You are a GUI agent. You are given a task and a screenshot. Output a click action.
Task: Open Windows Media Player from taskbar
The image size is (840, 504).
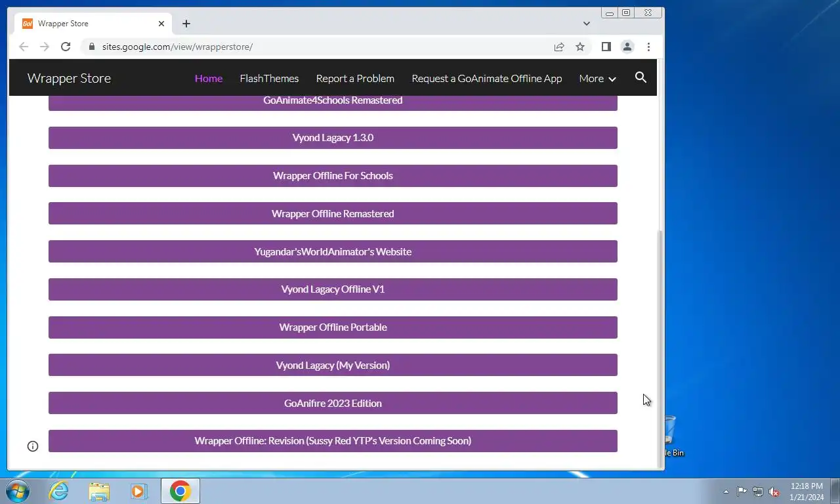(x=138, y=491)
